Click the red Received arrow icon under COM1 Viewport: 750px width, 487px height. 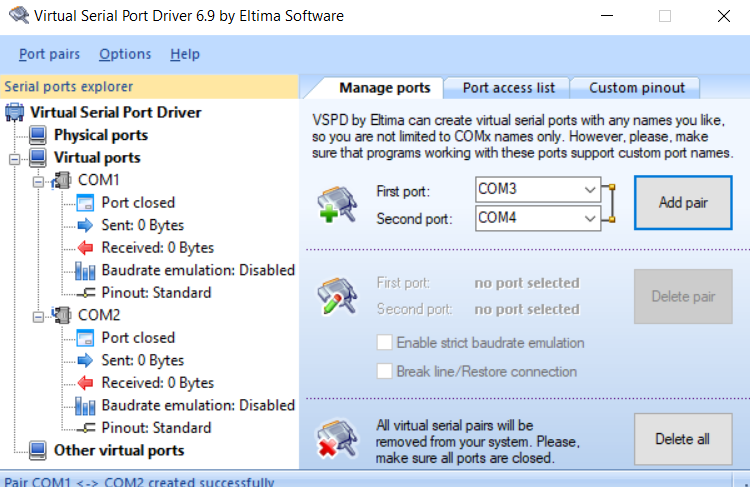85,247
